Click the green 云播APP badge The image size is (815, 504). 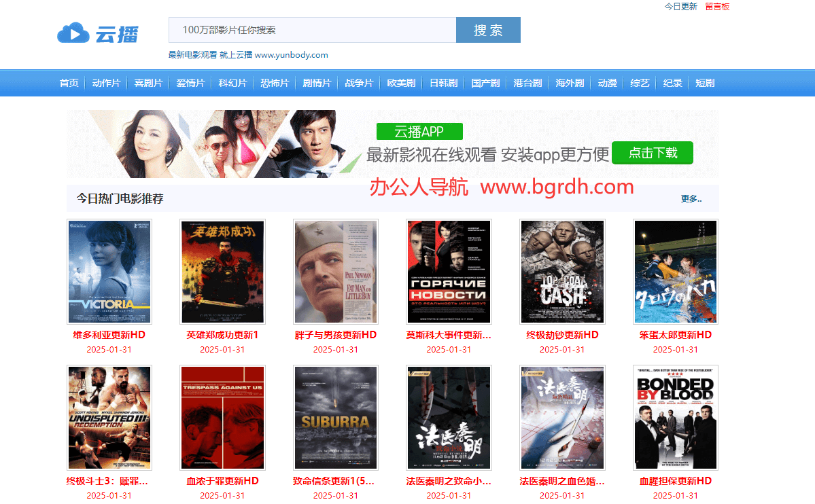tap(419, 132)
